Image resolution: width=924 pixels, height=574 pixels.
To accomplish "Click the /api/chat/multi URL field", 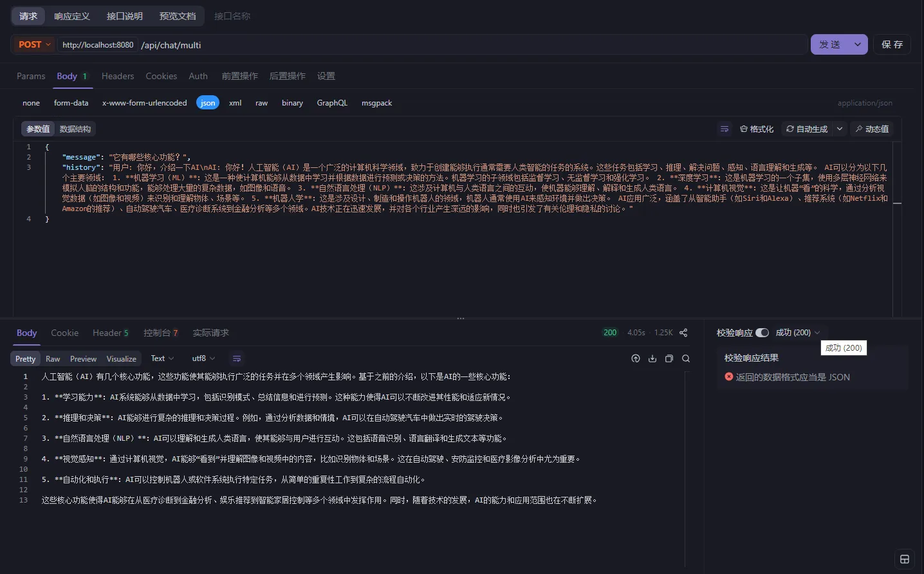I will 472,44.
